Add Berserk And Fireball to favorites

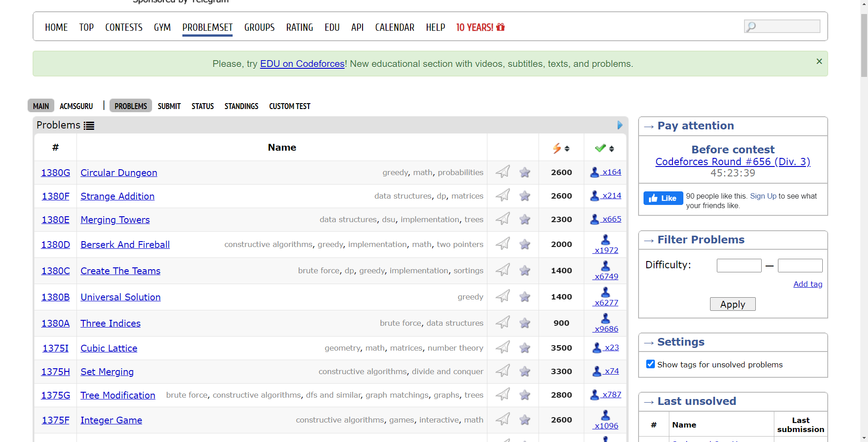click(525, 244)
